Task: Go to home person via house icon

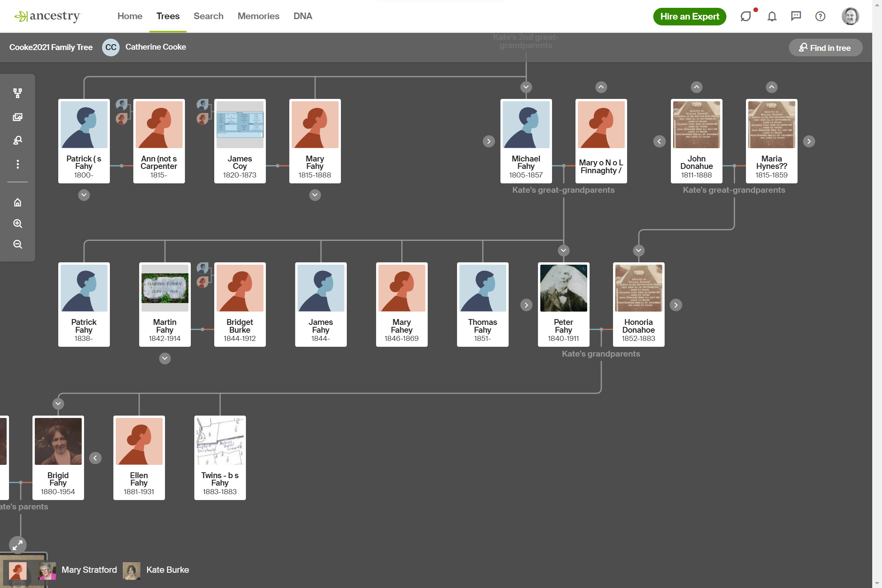Action: (18, 202)
